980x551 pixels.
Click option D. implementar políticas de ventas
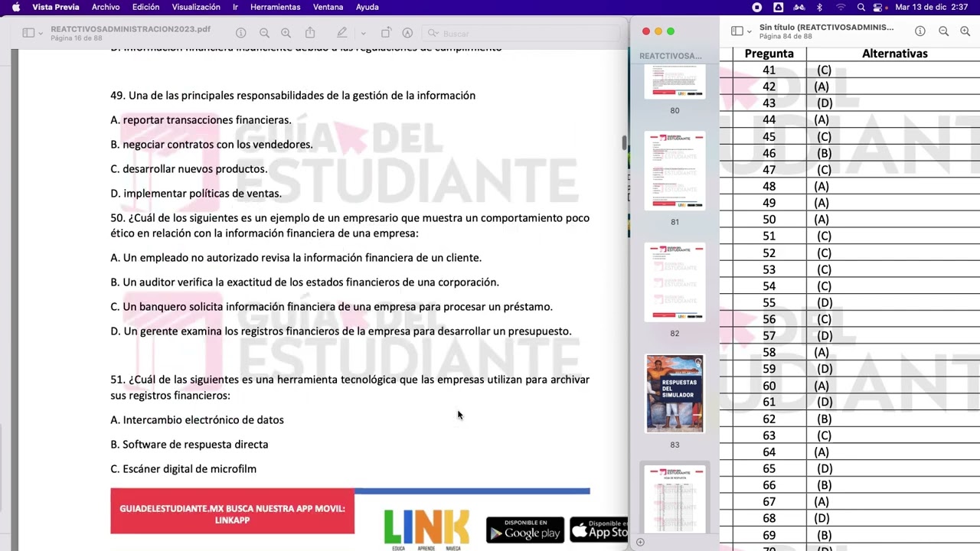(196, 194)
